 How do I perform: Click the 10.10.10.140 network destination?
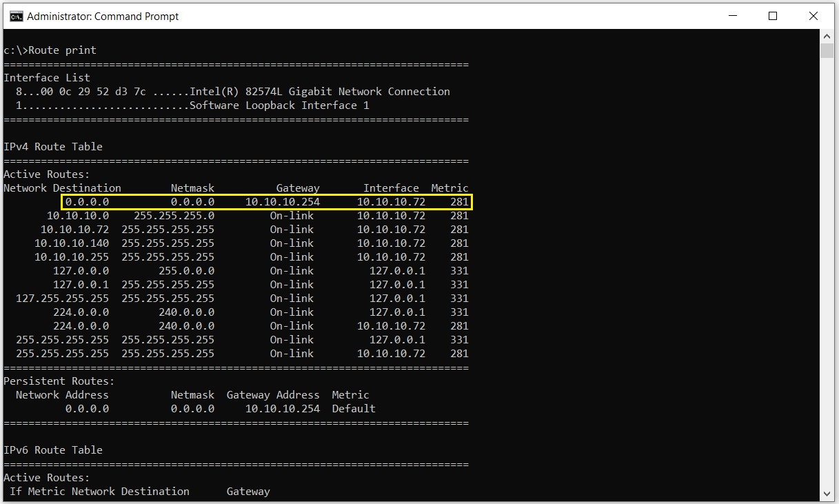(x=72, y=243)
